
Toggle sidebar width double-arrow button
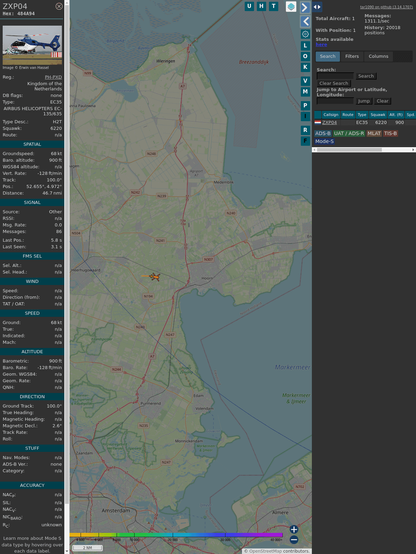(317, 7)
